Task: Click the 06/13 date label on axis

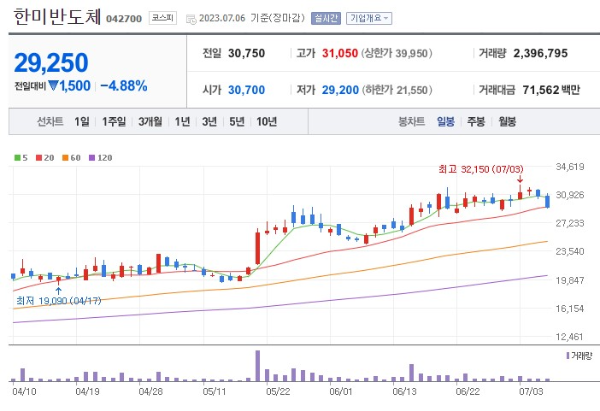Action: (x=404, y=391)
